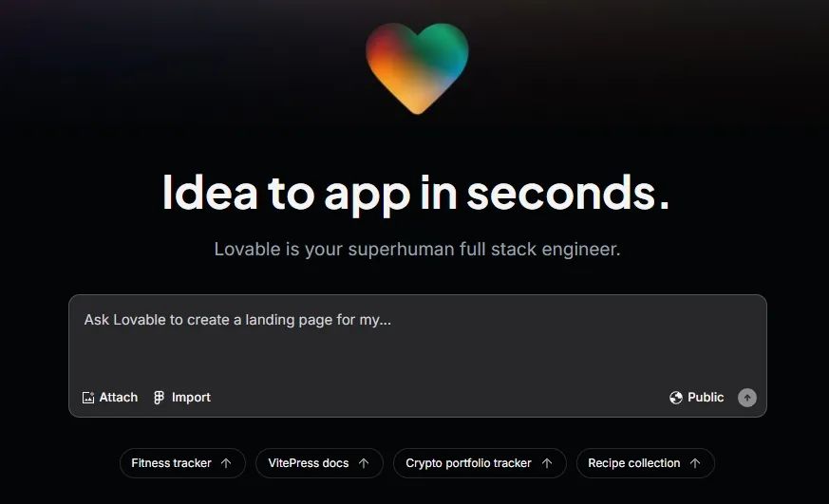The width and height of the screenshot is (829, 504).
Task: Click the arrow icon on Recipe collection chip
Action: (x=695, y=463)
